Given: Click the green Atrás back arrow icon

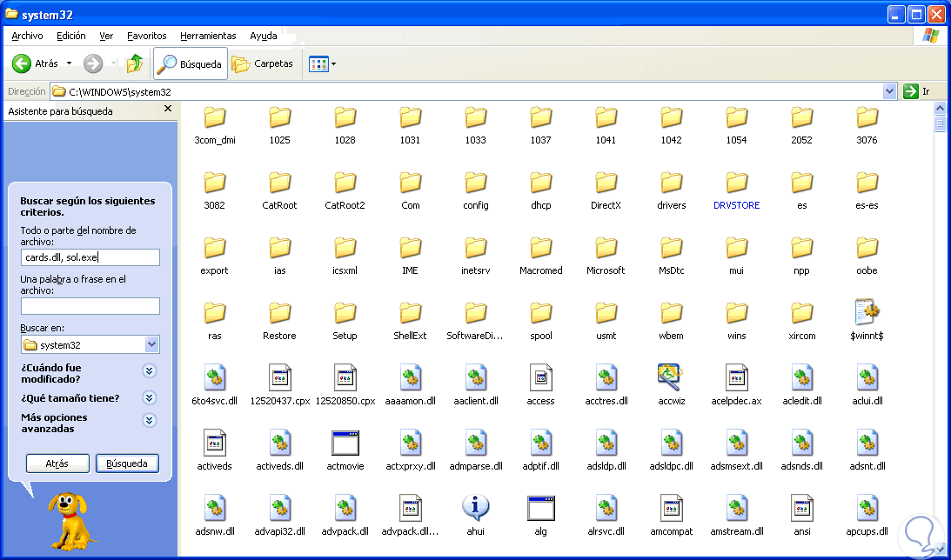Looking at the screenshot, I should coord(22,63).
